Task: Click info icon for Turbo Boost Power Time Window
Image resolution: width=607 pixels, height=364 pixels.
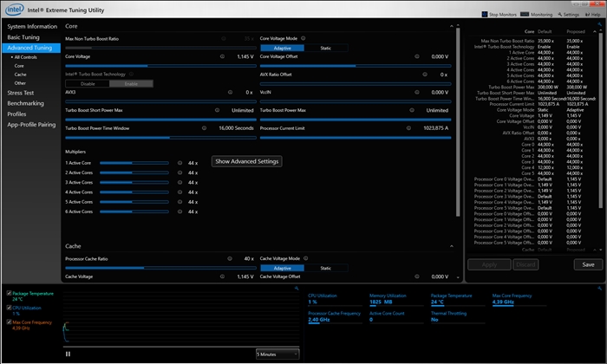Action: point(204,128)
